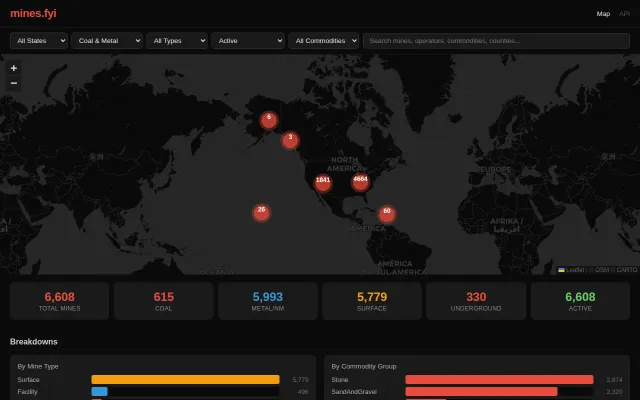Open the All Commodities dropdown
Screen dimensions: 640x400
pyautogui.click(x=323, y=41)
